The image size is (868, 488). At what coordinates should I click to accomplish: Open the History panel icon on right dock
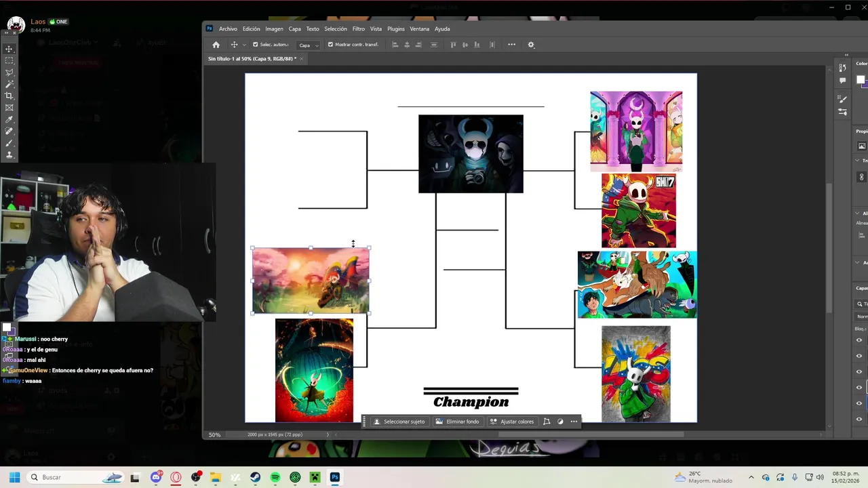(842, 67)
